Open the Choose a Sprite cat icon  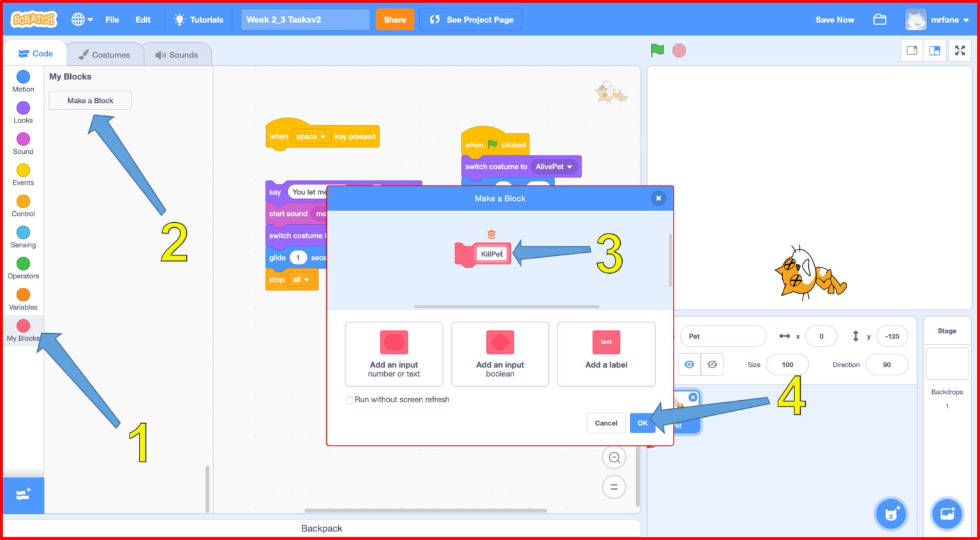tap(891, 514)
